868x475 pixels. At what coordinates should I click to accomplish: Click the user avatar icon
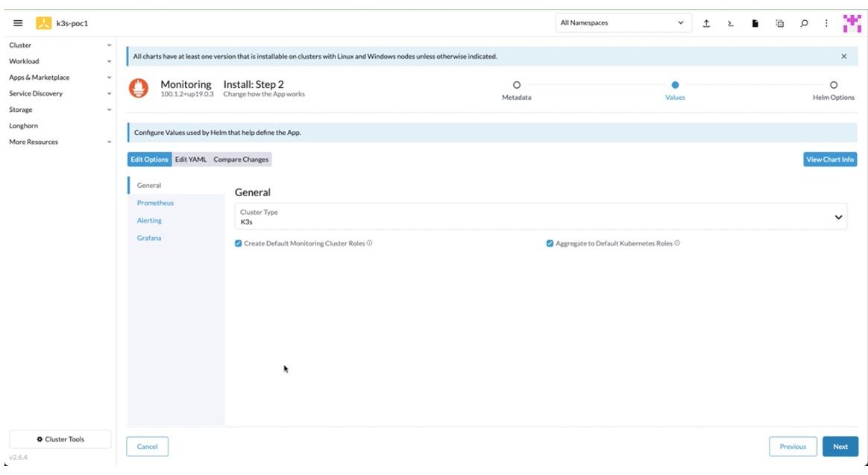851,23
